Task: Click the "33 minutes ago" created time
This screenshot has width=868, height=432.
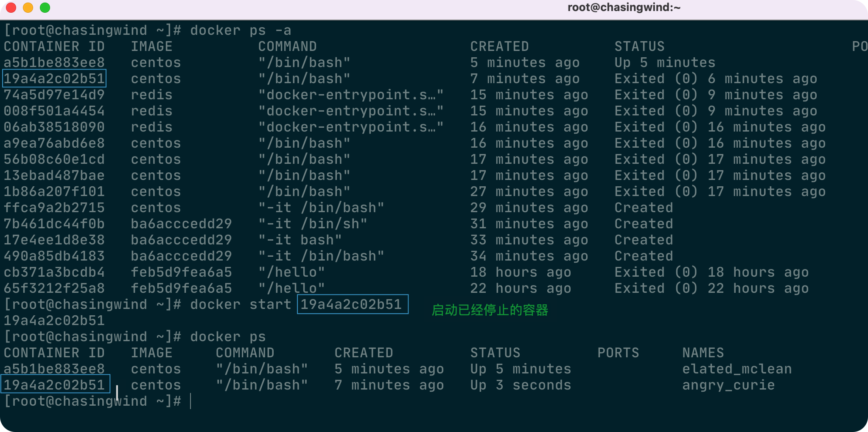Action: pos(529,240)
